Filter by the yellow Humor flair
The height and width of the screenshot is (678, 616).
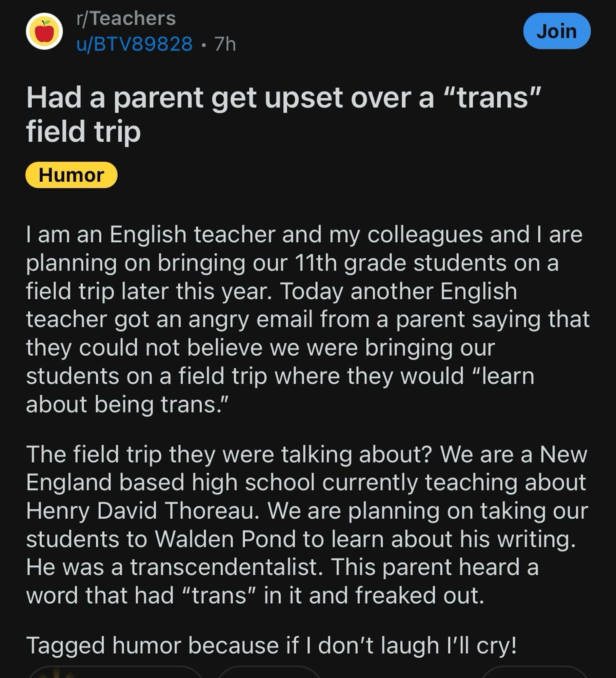point(71,175)
